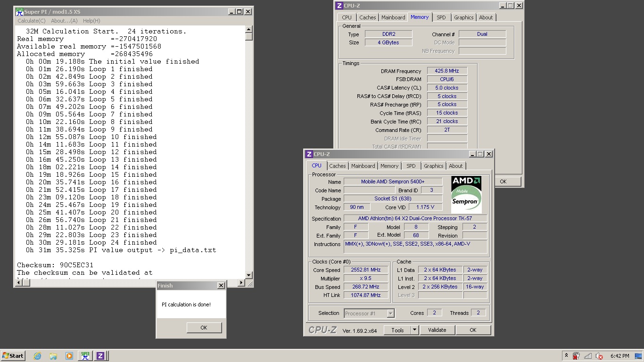Click the Command Rate 2T value
The width and height of the screenshot is (644, 362).
pos(447,130)
